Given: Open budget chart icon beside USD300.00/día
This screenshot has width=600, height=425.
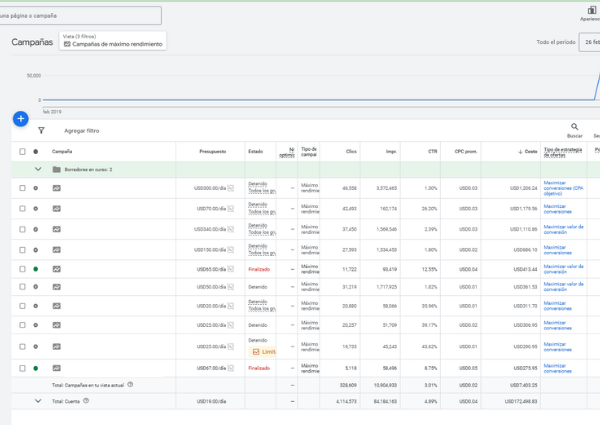Looking at the screenshot, I should [x=230, y=188].
